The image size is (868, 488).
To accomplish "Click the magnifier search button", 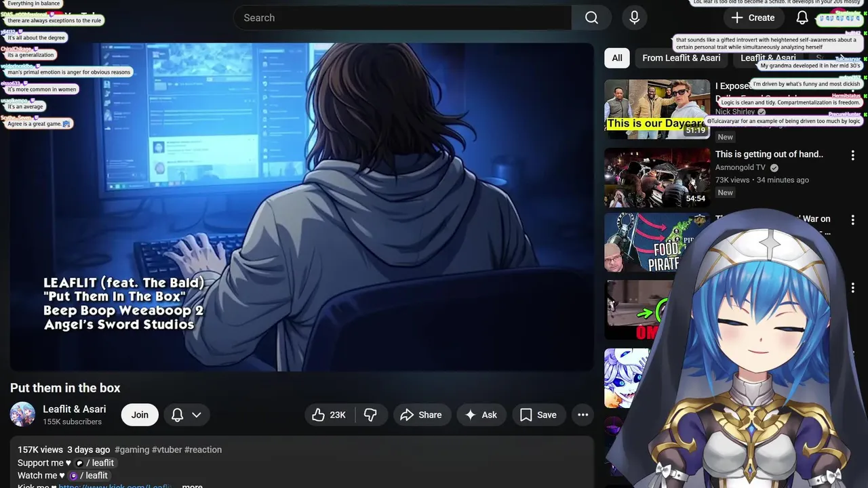I will [591, 18].
